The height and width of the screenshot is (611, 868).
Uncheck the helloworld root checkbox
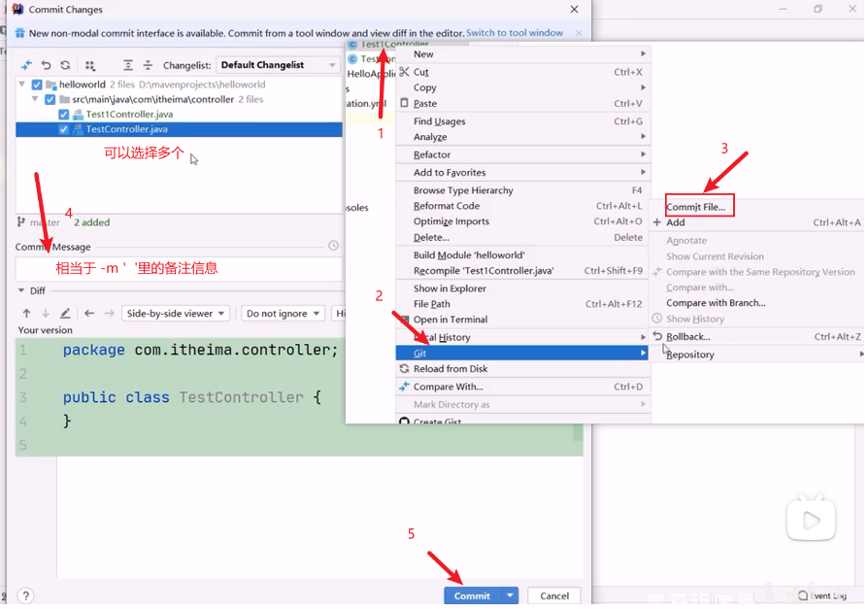(37, 85)
